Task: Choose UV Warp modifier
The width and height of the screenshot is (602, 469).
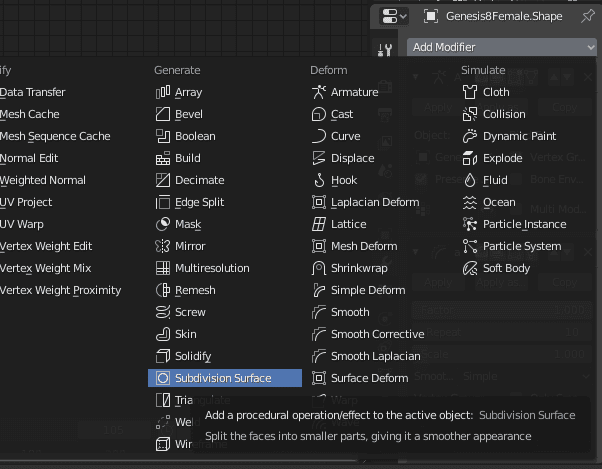Action: click(22, 224)
